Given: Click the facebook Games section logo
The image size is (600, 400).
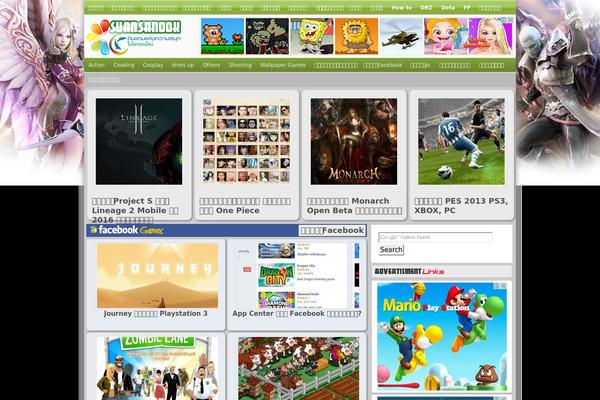Looking at the screenshot, I should (127, 230).
